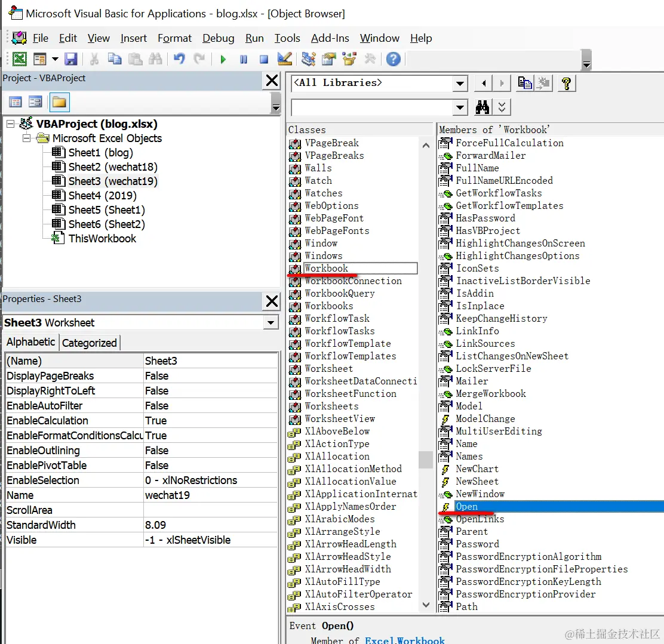Screen dimensions: 664x644
Task: Close the Project - VBAProject panel
Action: point(272,81)
